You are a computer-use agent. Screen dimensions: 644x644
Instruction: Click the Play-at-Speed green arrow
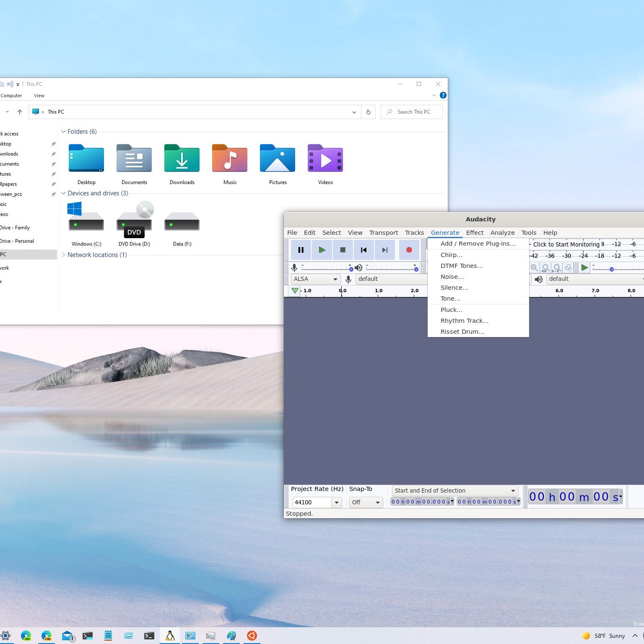tap(584, 267)
